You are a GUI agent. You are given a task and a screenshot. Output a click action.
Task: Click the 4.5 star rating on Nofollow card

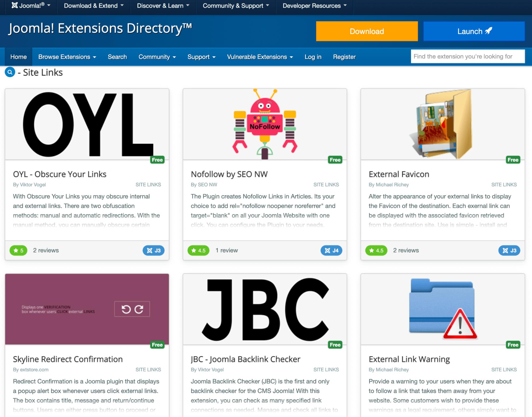point(198,250)
